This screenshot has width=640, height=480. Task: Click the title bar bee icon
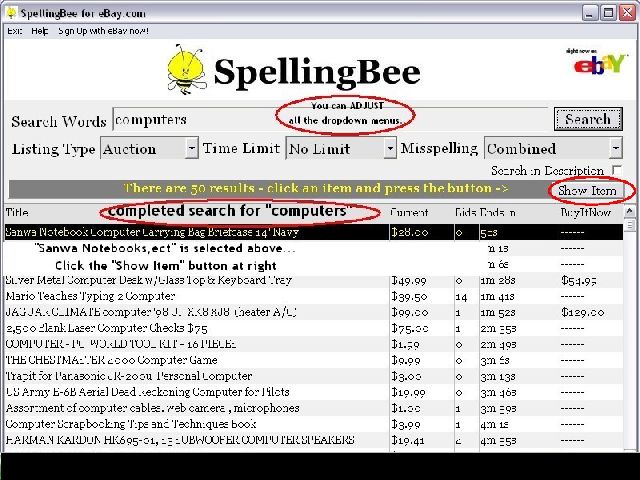coord(12,13)
